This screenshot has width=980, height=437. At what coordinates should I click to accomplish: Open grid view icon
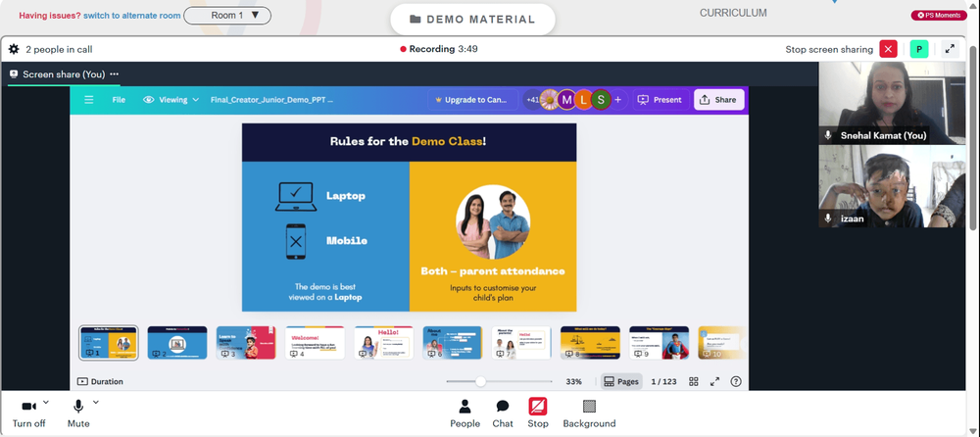click(694, 381)
